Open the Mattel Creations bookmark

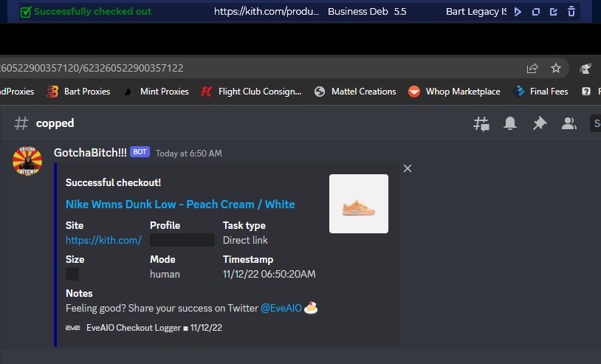pyautogui.click(x=355, y=92)
